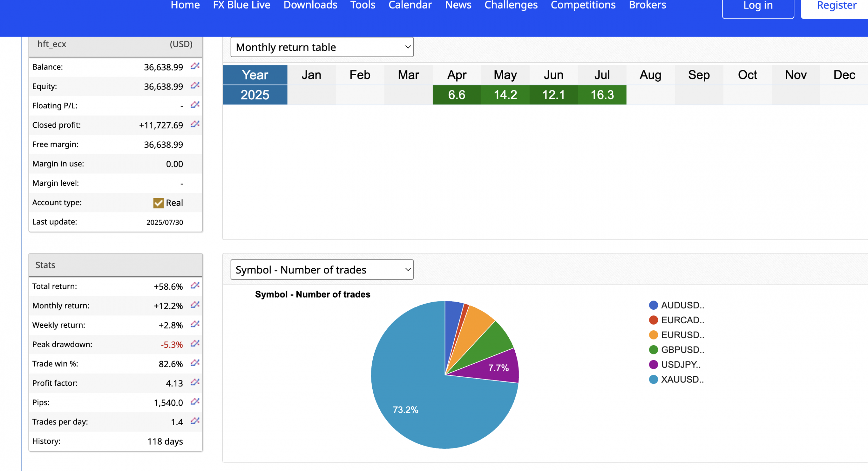
Task: Click chart icon next to Total return
Action: [195, 285]
